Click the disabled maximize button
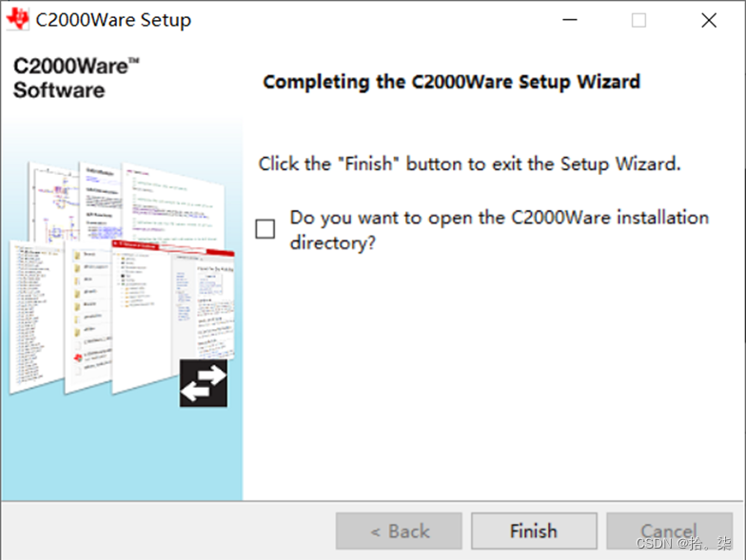 [x=638, y=20]
